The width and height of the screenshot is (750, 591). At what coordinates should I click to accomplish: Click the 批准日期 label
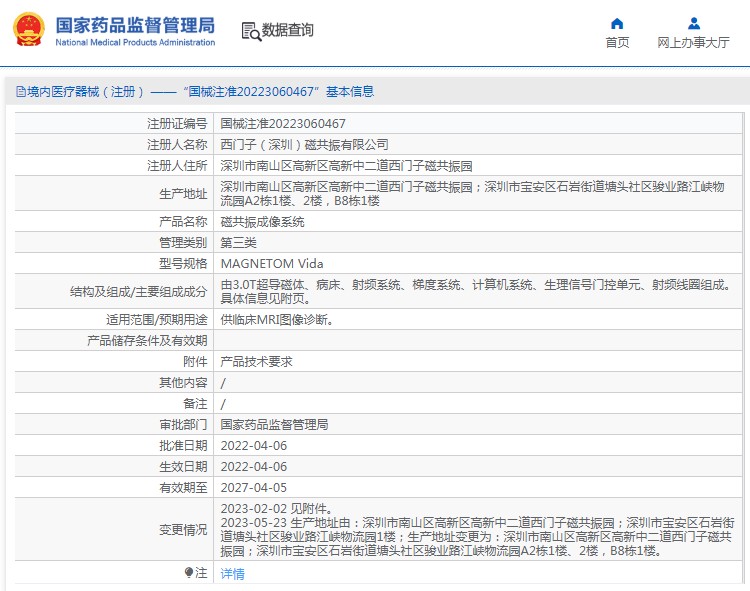coord(183,446)
